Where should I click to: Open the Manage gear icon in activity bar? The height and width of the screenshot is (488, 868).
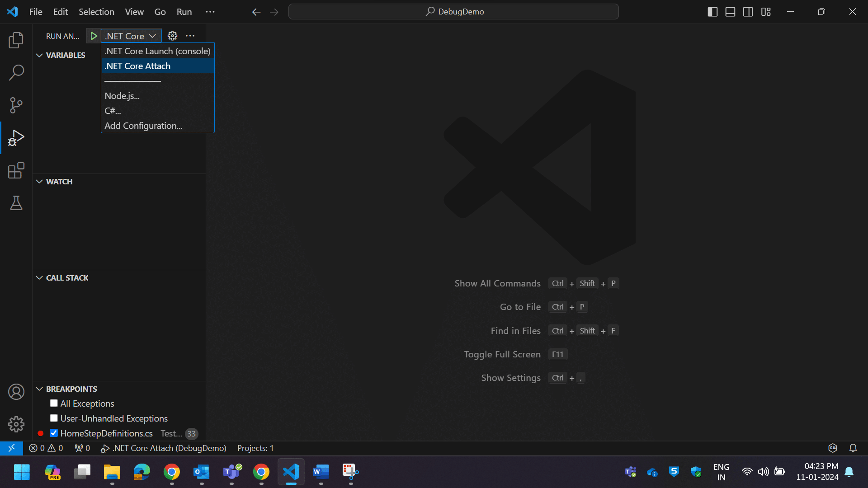click(x=16, y=424)
